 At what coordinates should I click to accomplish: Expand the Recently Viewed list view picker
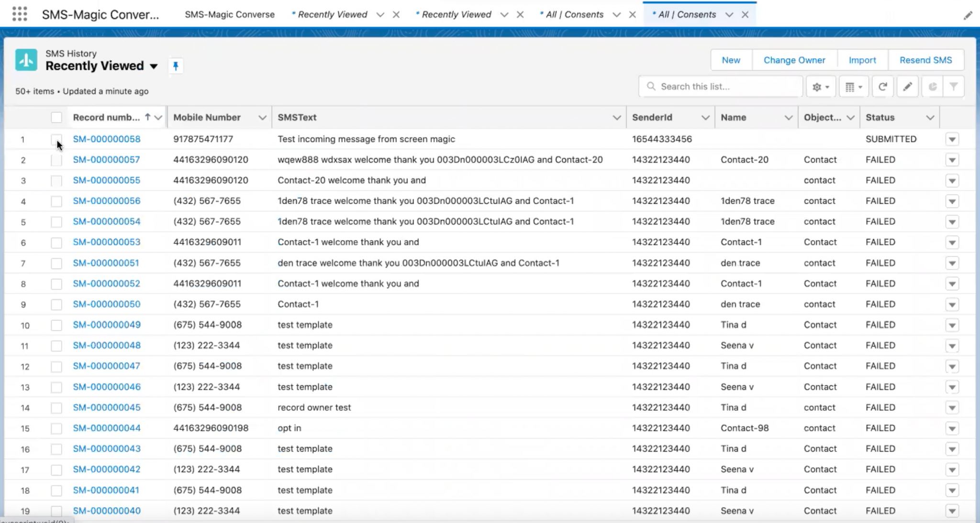point(154,66)
